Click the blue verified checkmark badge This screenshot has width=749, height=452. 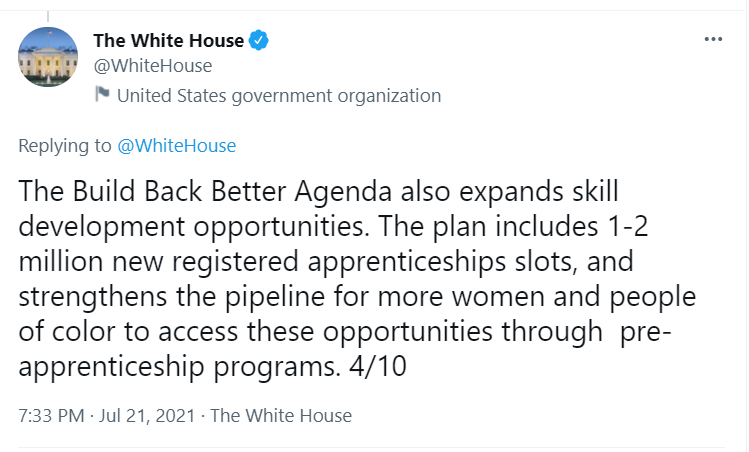click(x=258, y=41)
